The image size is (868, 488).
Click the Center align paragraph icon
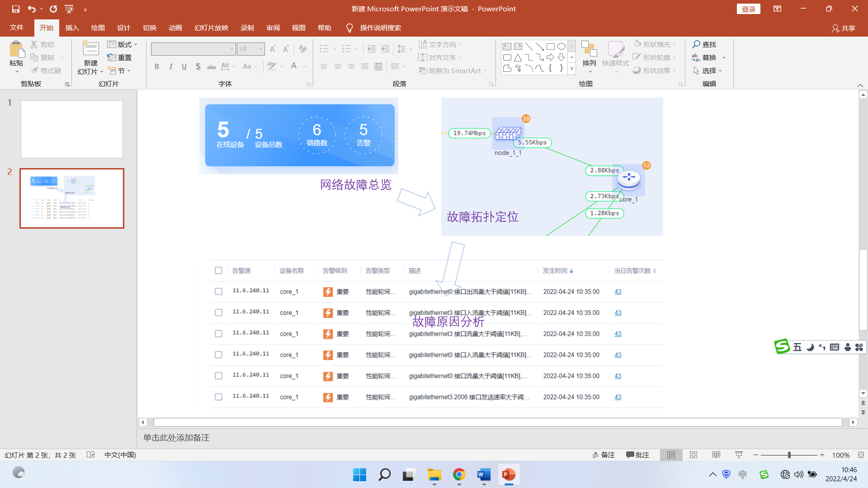[x=338, y=66]
